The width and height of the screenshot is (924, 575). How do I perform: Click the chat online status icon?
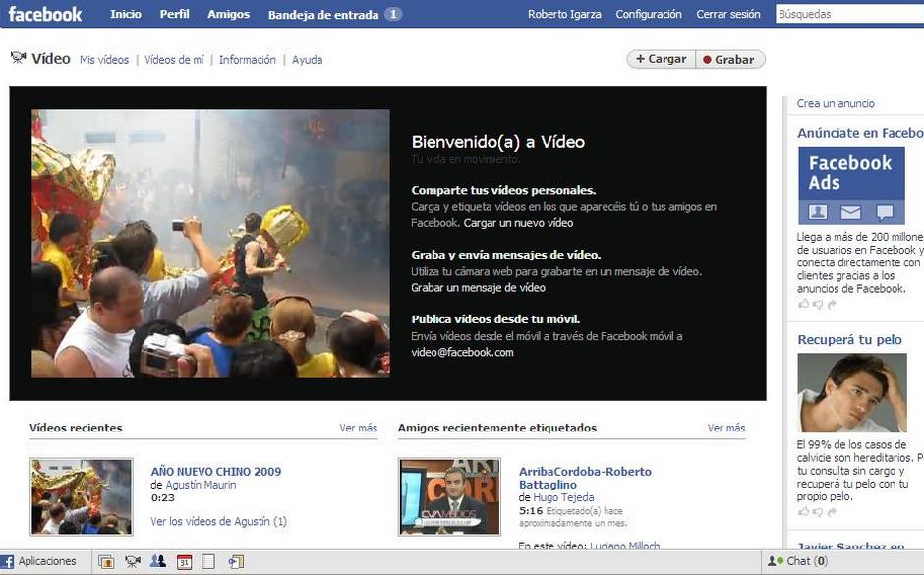click(775, 561)
